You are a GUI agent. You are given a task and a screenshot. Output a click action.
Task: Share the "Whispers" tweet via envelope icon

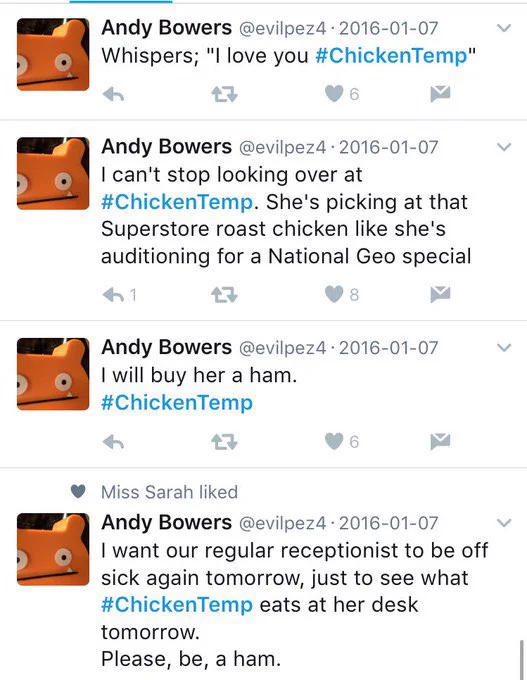[x=440, y=94]
